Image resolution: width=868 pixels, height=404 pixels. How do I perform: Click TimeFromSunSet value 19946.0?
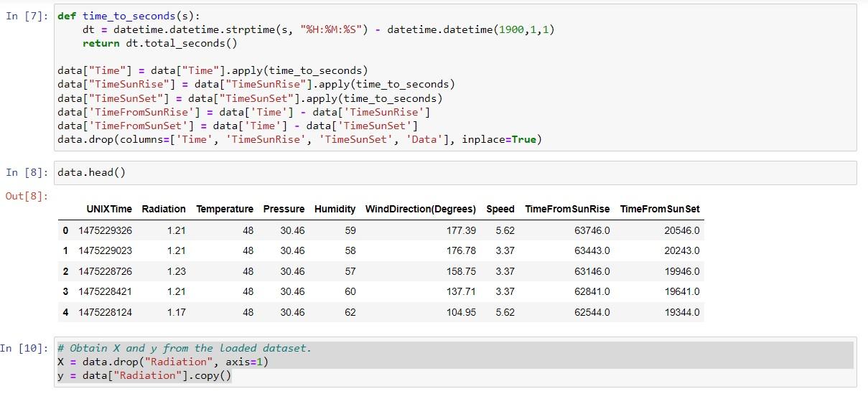[x=682, y=271]
